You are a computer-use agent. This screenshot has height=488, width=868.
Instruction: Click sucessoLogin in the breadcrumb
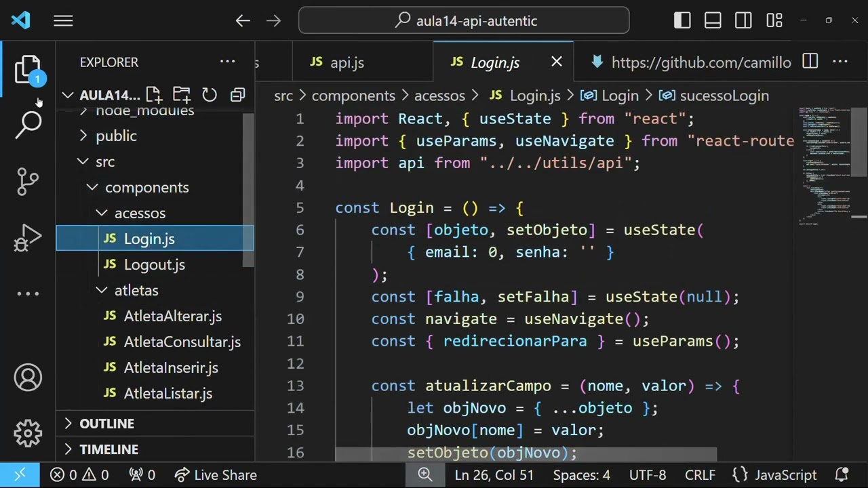coord(715,96)
